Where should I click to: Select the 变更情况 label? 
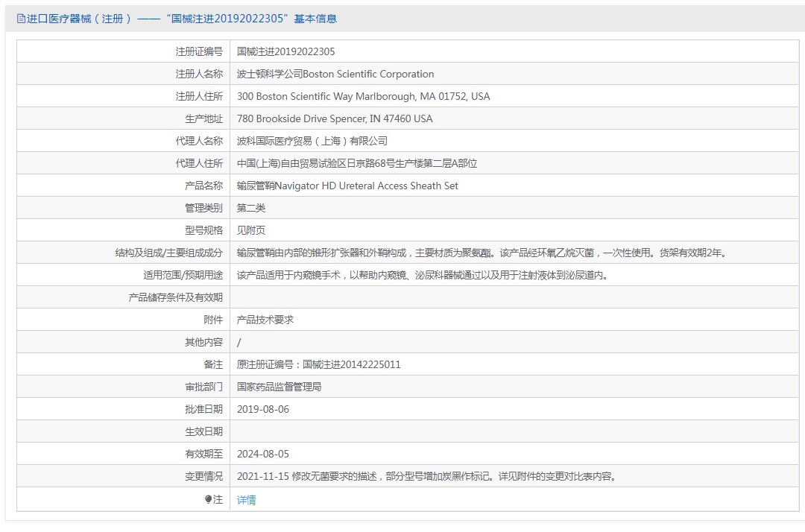pos(203,476)
